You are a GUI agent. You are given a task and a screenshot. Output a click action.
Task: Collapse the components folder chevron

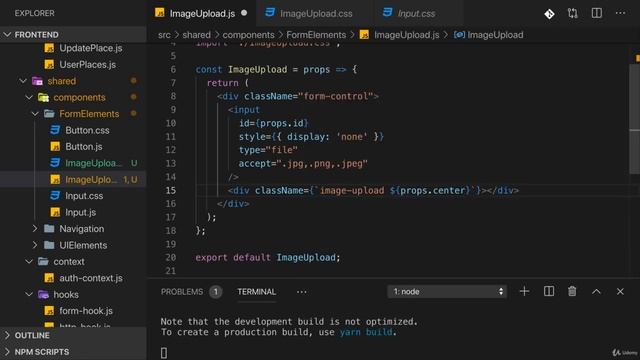29,97
